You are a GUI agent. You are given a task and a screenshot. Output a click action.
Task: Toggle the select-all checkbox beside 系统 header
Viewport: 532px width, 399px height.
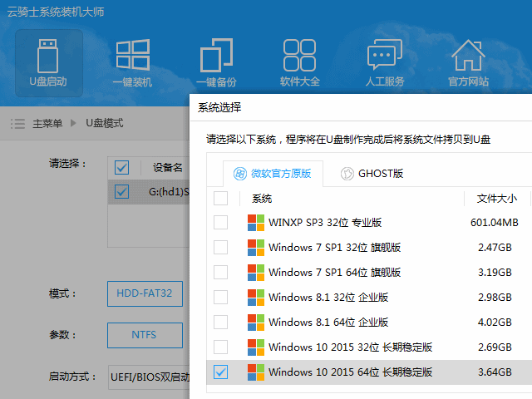click(x=220, y=199)
